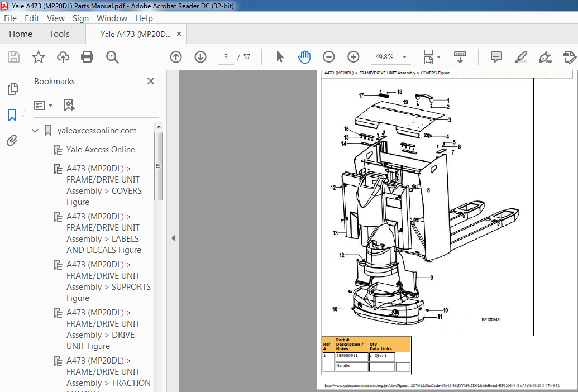
Task: Add document to favorites with the star icon
Action: [x=39, y=57]
